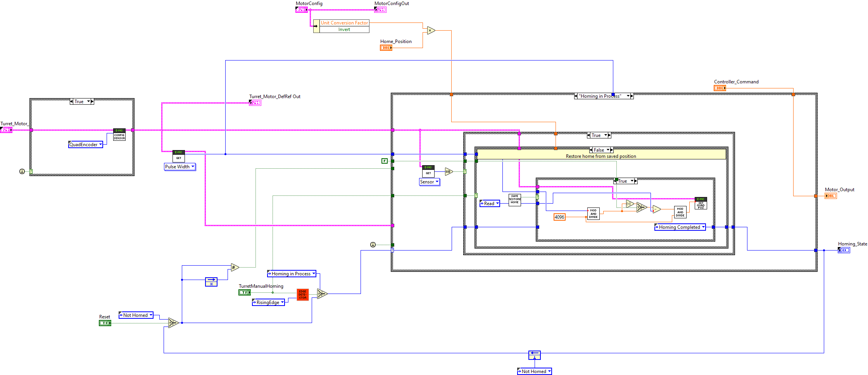The width and height of the screenshot is (868, 375).
Task: Click previous-case arrow on the False case structure
Action: [x=591, y=150]
